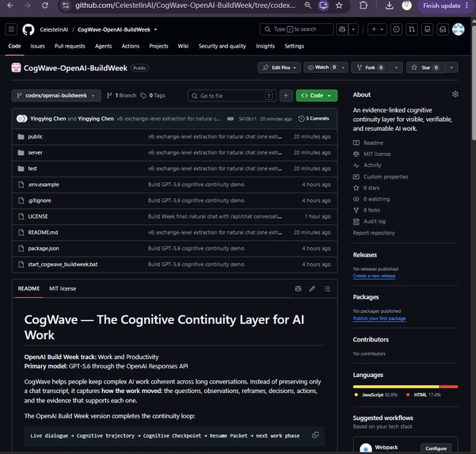Open GitHub hamburger navigation menu
The width and height of the screenshot is (476, 454).
(11, 29)
